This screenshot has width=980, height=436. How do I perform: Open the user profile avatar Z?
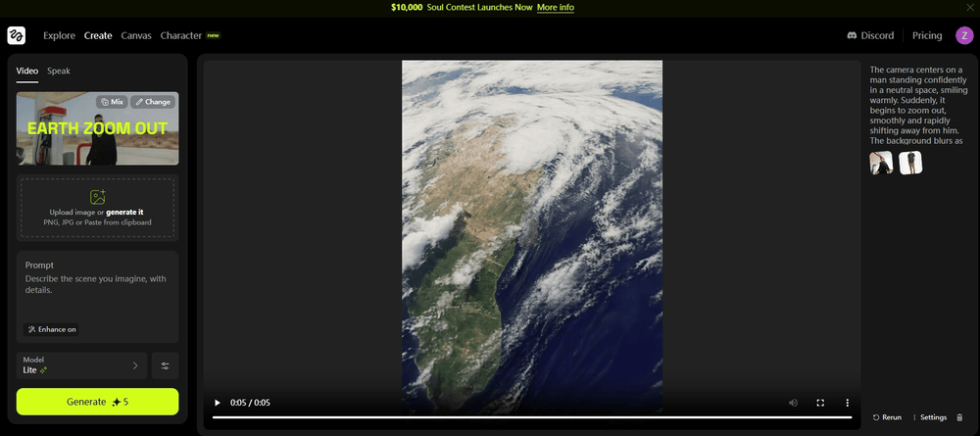click(964, 35)
